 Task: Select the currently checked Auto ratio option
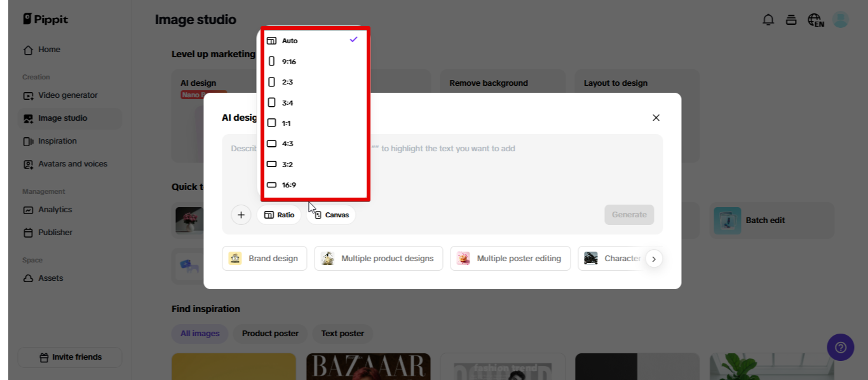(289, 40)
